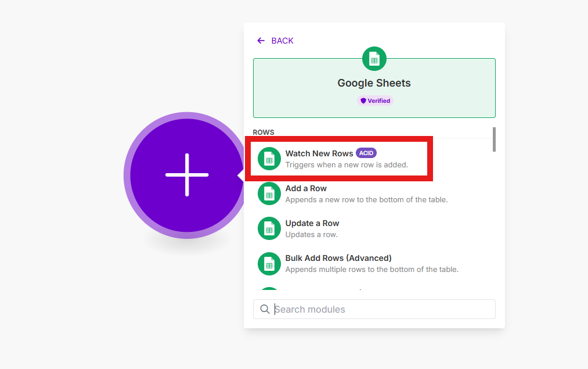The width and height of the screenshot is (588, 369).
Task: Pick the Update a Row module
Action: 373,228
